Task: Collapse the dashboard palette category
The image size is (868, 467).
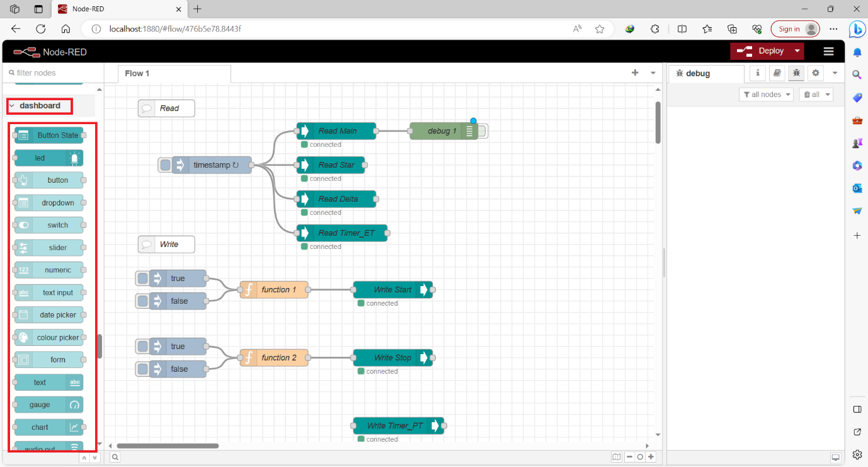Action: 39,105
